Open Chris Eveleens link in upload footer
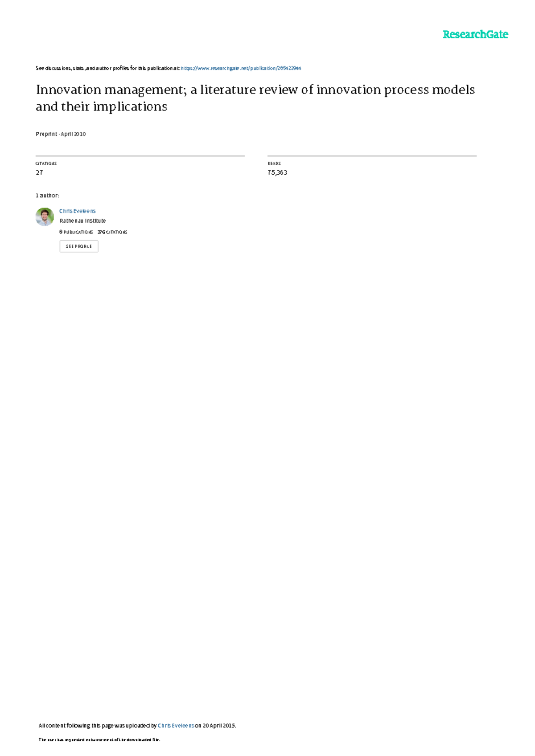The height and width of the screenshot is (756, 535). coord(176,725)
